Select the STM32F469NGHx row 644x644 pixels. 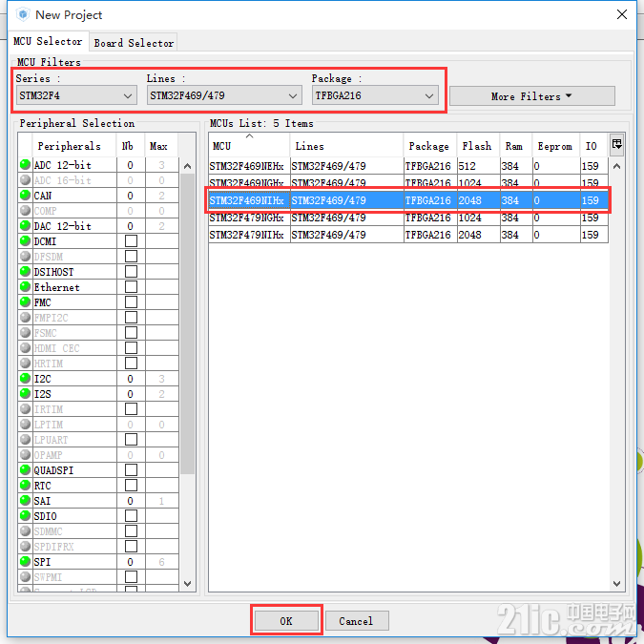pos(408,182)
